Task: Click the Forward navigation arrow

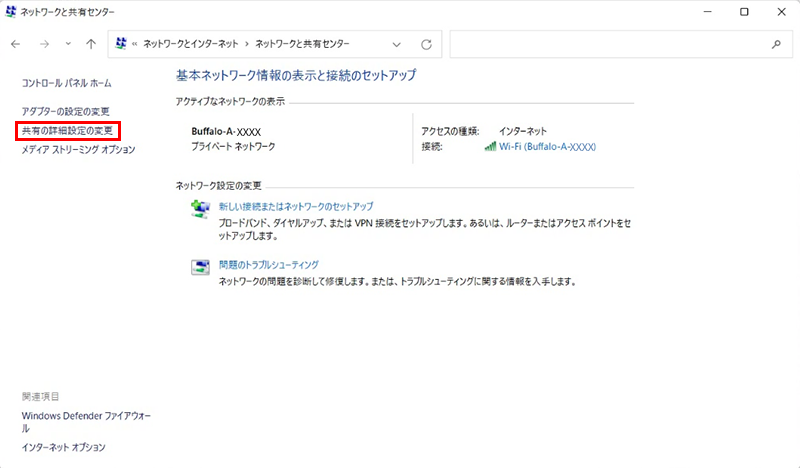Action: [x=43, y=45]
